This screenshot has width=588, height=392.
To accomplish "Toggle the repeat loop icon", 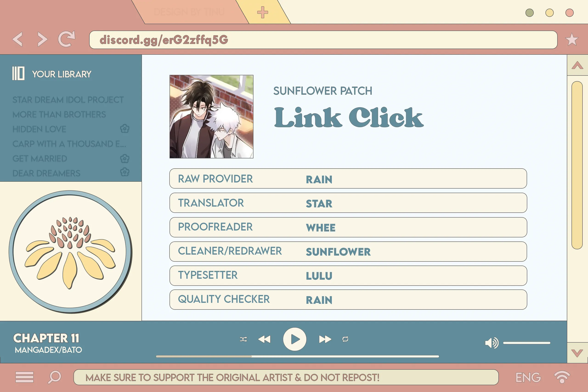I will tap(345, 339).
